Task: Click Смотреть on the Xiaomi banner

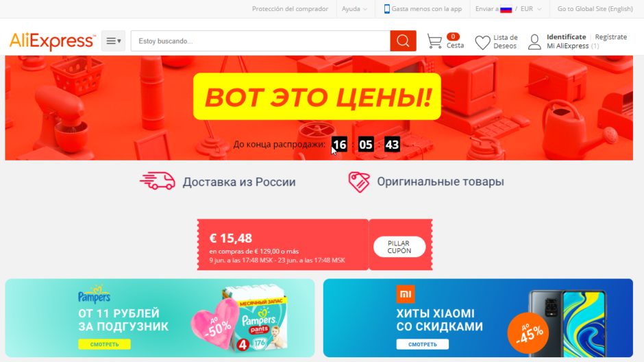Action: click(x=422, y=344)
